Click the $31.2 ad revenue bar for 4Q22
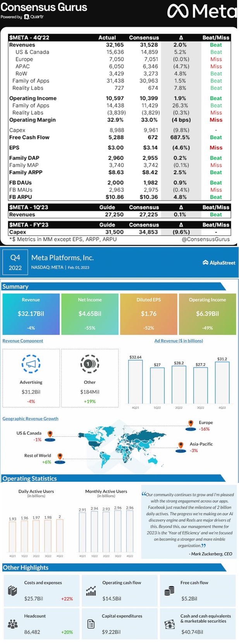This screenshot has height=644, width=239. coord(222,383)
